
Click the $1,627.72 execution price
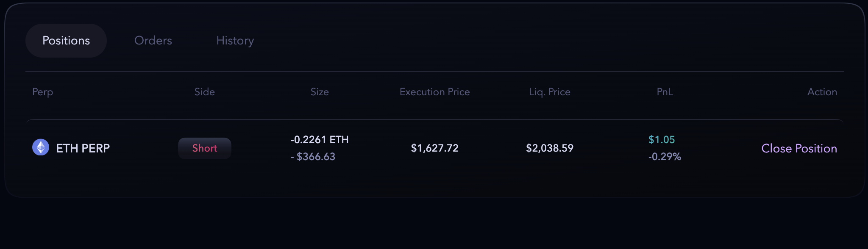434,148
